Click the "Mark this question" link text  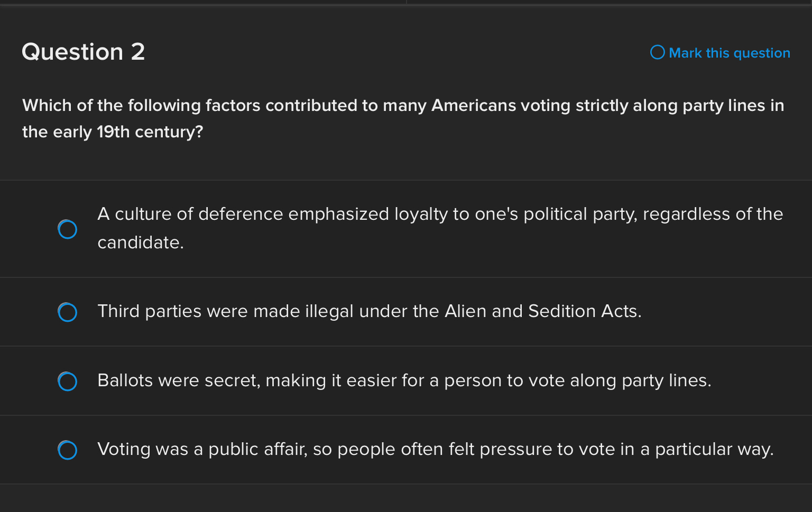tap(729, 53)
